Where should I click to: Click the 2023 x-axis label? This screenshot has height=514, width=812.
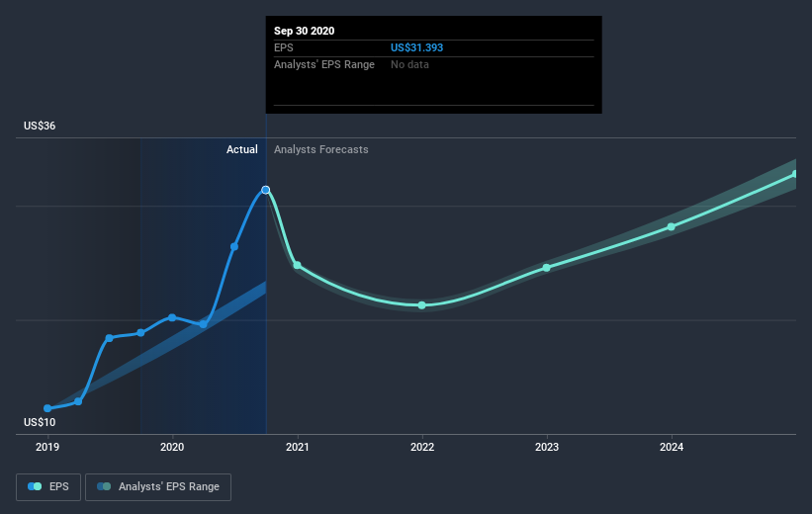tap(547, 447)
